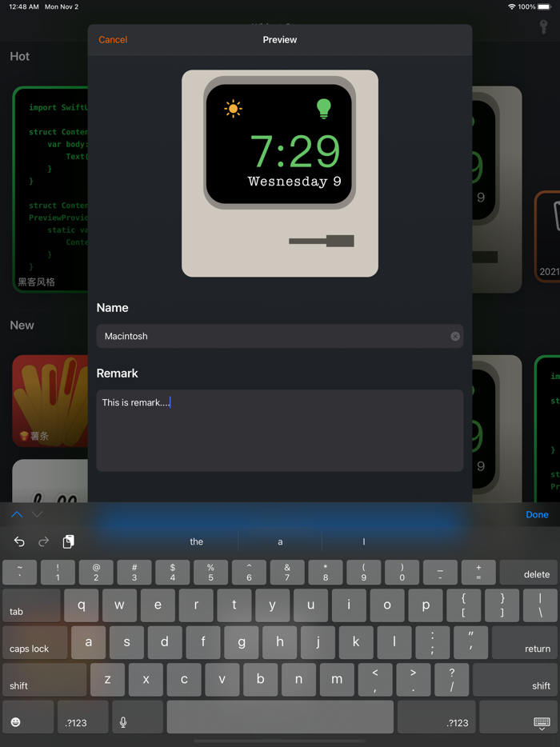Image resolution: width=560 pixels, height=747 pixels.
Task: Tap the orange sun icon in preview
Action: point(233,109)
